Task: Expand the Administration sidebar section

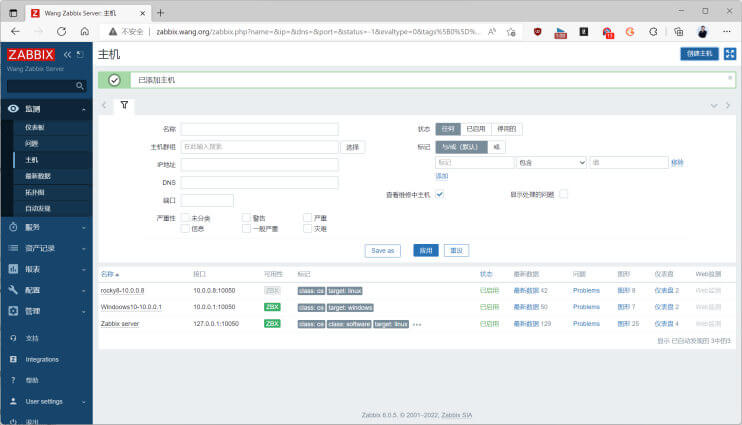Action: 46,311
